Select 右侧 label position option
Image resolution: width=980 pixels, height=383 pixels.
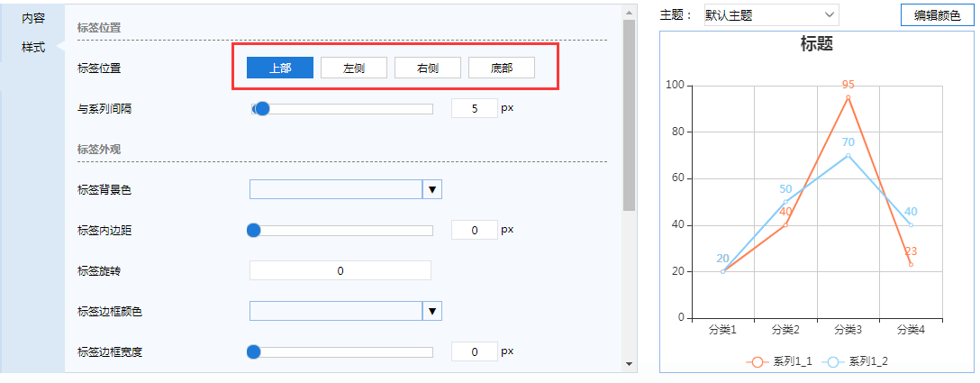tap(428, 68)
